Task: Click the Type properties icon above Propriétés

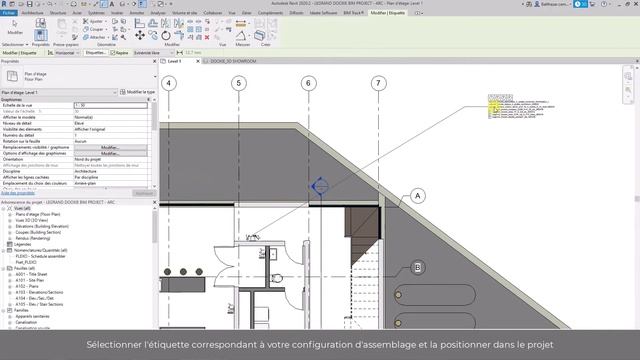Action: click(x=40, y=23)
